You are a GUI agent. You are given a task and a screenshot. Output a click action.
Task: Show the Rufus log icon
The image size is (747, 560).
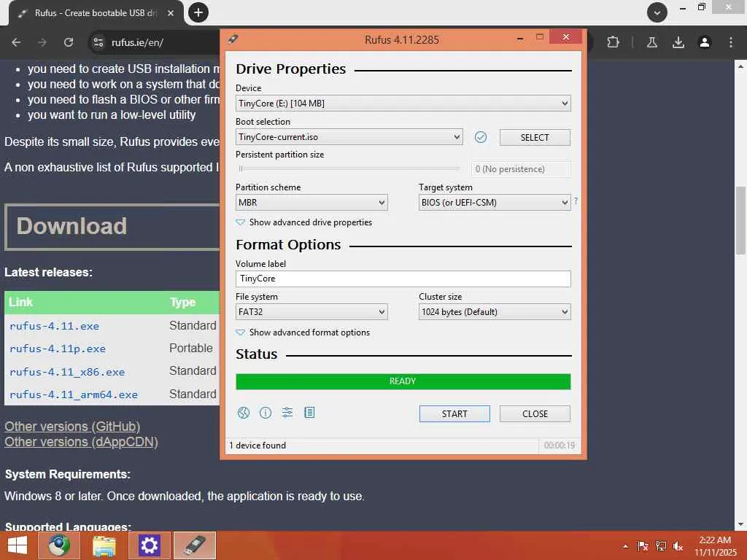309,413
